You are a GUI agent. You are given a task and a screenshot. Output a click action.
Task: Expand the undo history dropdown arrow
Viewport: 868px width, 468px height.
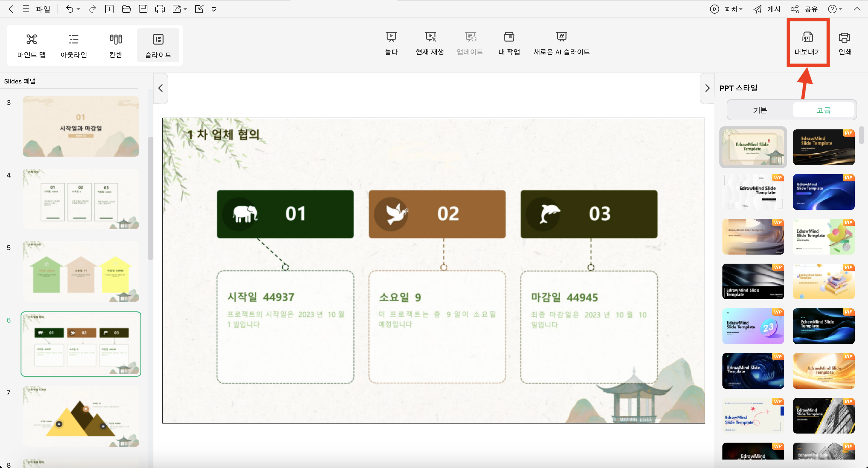(x=79, y=9)
